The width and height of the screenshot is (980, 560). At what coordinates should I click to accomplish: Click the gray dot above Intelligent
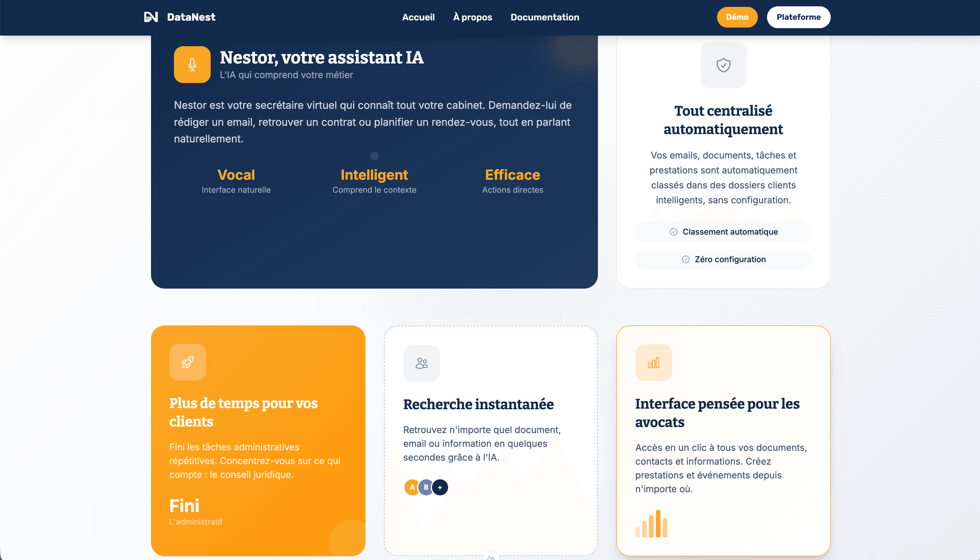pyautogui.click(x=374, y=156)
